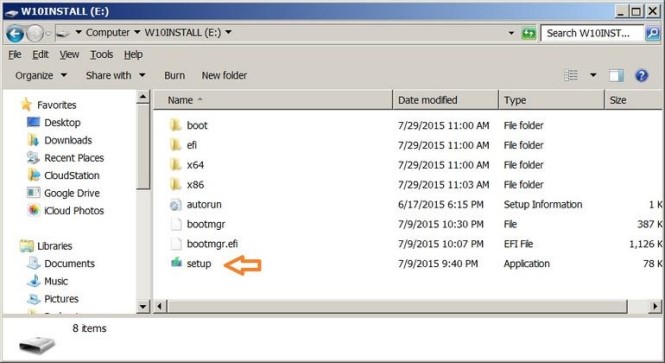Viewport: 665px width, 363px height.
Task: Open the Organize dropdown
Action: click(41, 75)
